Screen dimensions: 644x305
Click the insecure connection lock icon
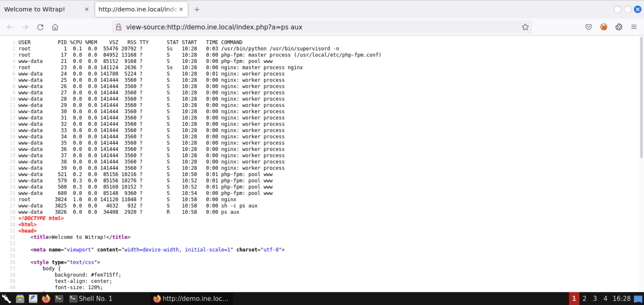[x=118, y=27]
